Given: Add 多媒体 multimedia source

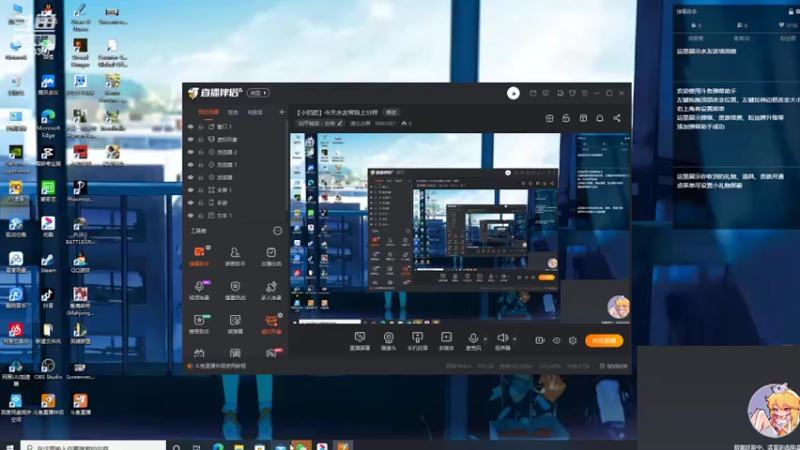Looking at the screenshot, I should pyautogui.click(x=446, y=341).
